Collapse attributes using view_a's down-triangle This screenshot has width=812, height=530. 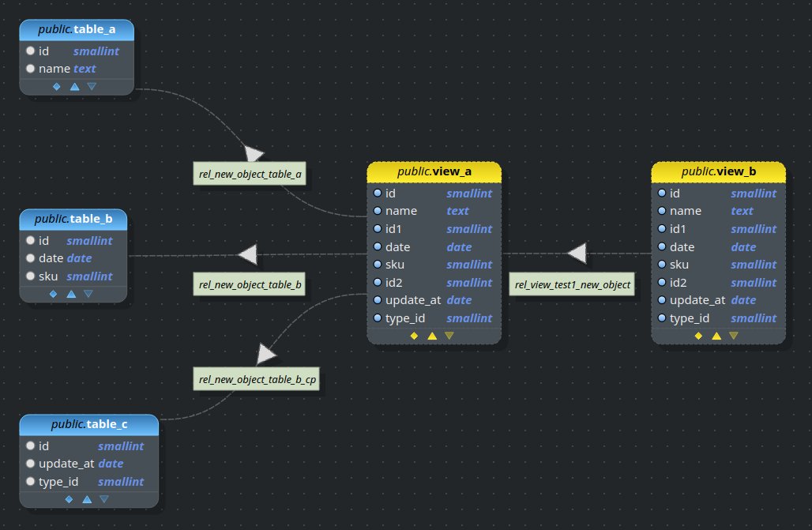tap(449, 335)
